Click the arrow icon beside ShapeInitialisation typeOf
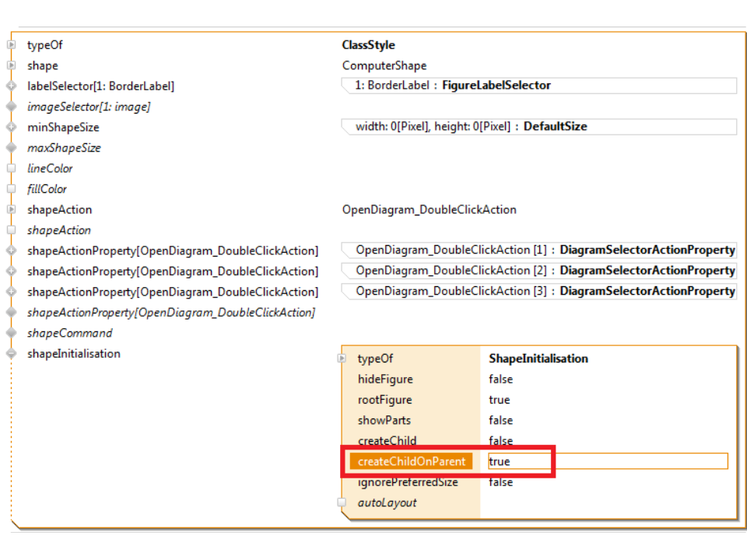The height and width of the screenshot is (560, 747). 342,359
